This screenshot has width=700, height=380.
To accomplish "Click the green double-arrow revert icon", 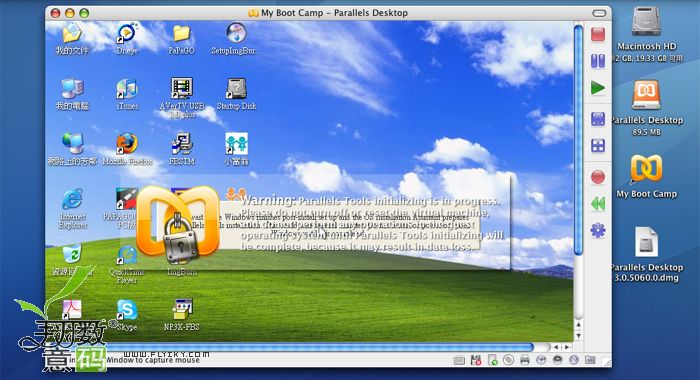I will coord(598,204).
